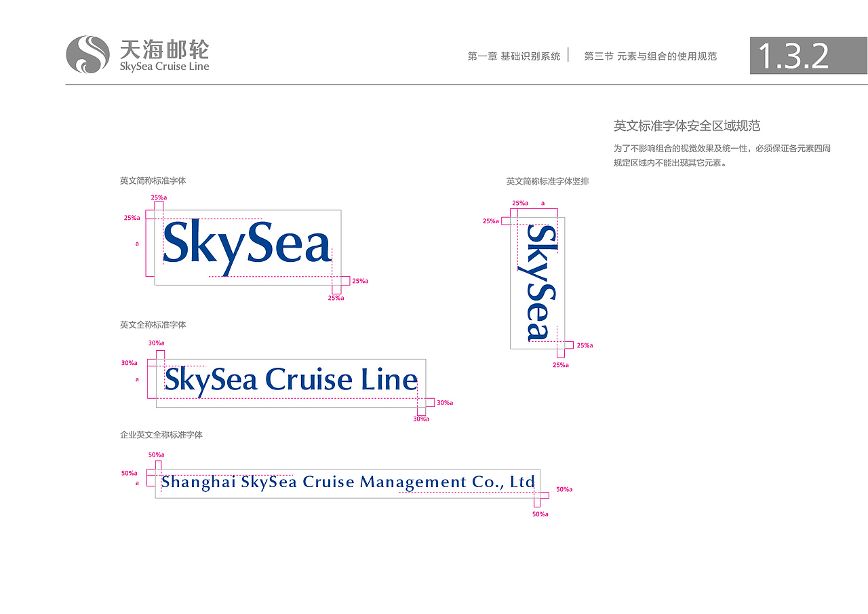Image resolution: width=868 pixels, height=614 pixels.
Task: Click the gray SkySea Cruise Line header text
Action: [x=164, y=66]
